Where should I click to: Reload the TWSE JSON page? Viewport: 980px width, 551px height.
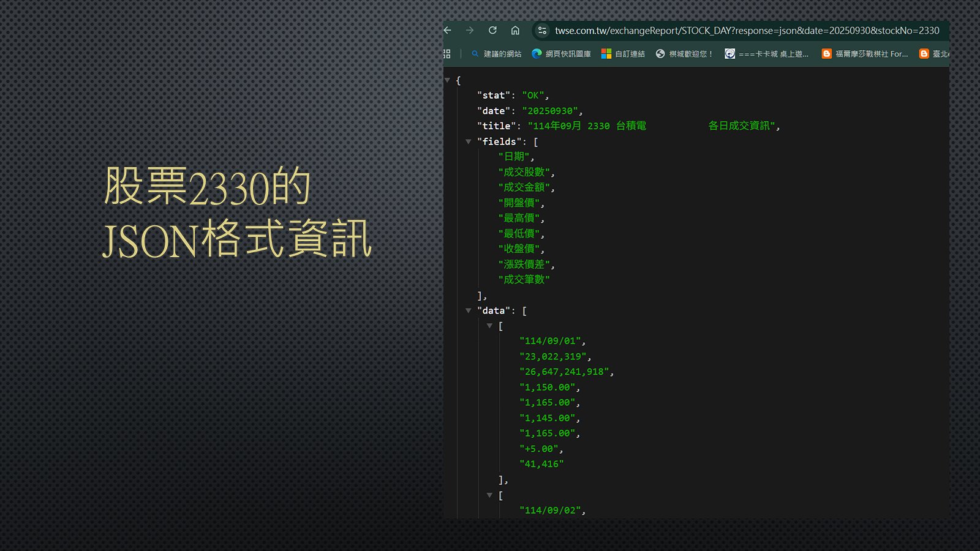coord(492,31)
